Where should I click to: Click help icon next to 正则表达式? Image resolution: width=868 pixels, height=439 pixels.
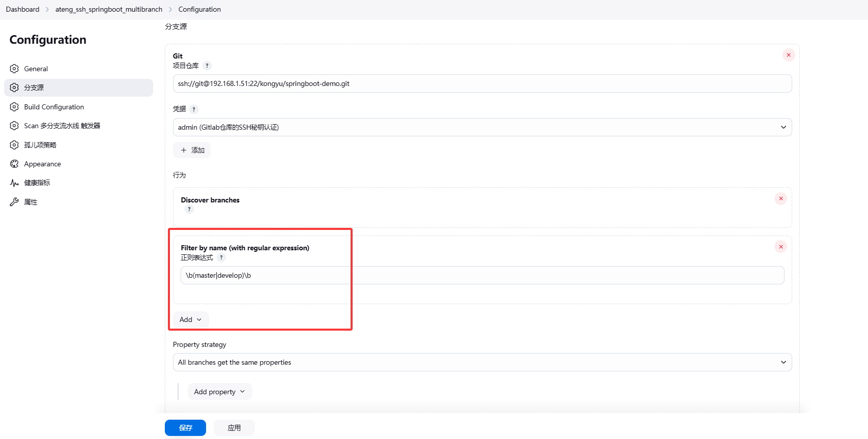pos(221,257)
